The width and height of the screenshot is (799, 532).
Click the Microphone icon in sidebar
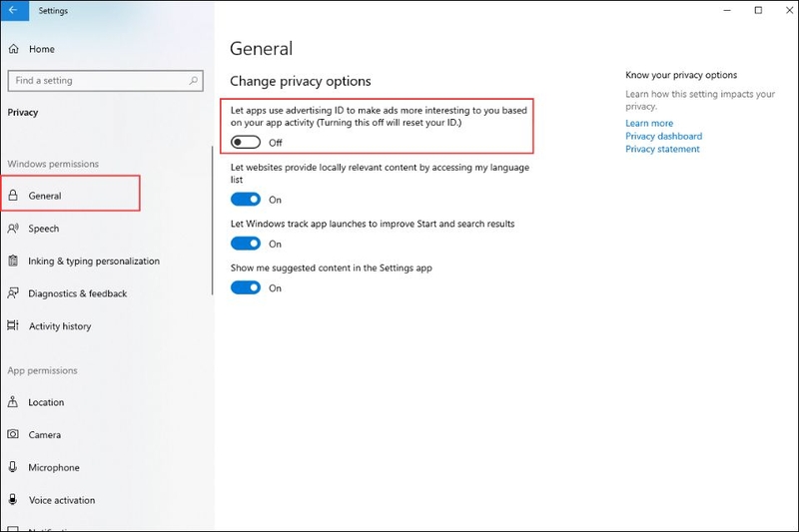13,467
